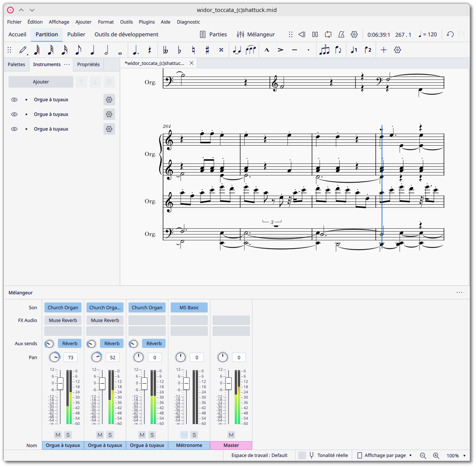Add staccato articulation
476x467 pixels.
coord(308,50)
